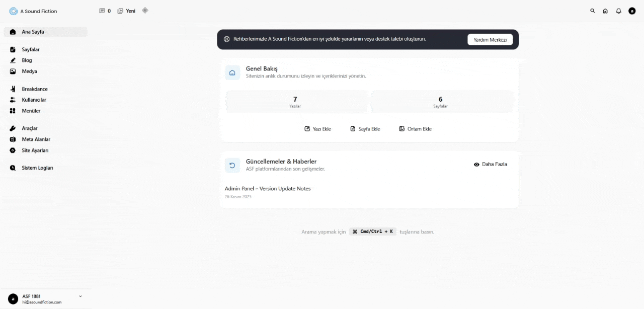The height and width of the screenshot is (309, 644).
Task: Expand the ASF 1881 account chevron
Action: point(80,296)
